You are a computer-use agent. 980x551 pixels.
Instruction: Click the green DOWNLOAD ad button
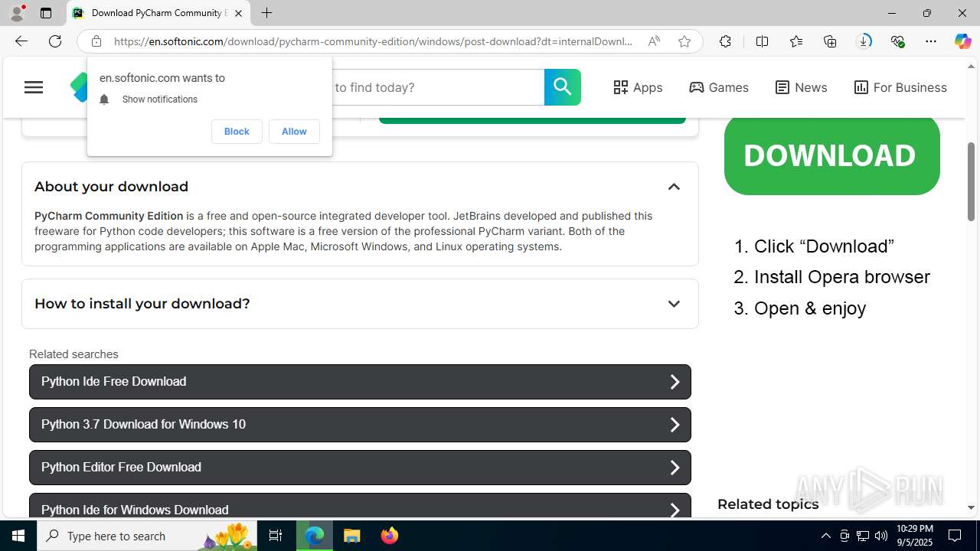(x=831, y=155)
